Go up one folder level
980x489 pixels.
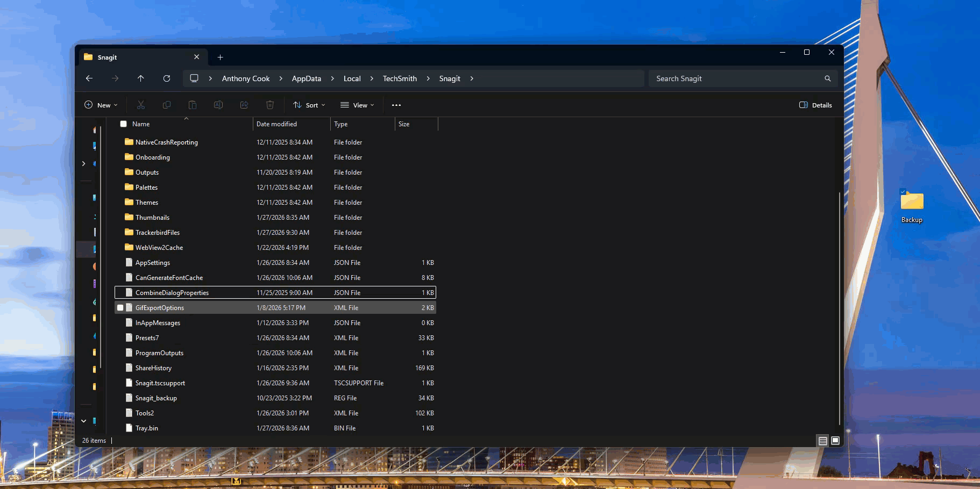[x=141, y=78]
